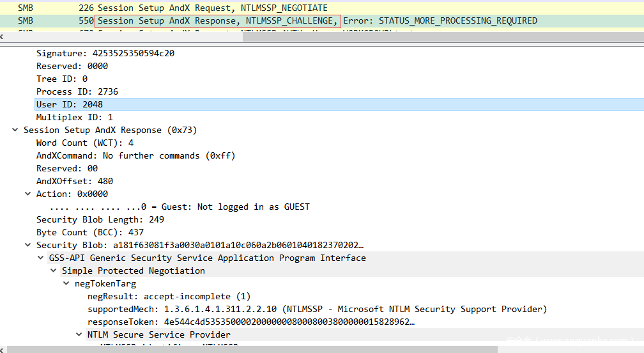
Task: Select the Security Blob Length: 249 field
Action: point(100,219)
